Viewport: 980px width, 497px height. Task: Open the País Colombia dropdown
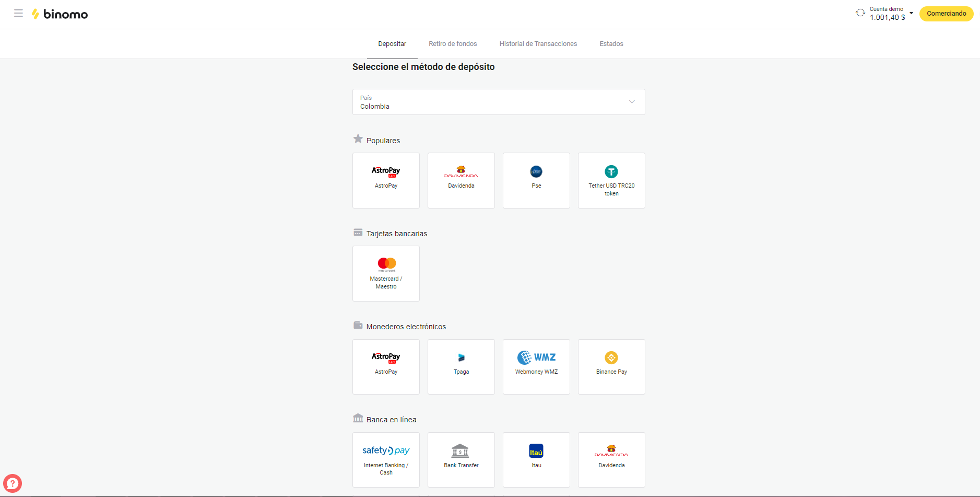[499, 102]
